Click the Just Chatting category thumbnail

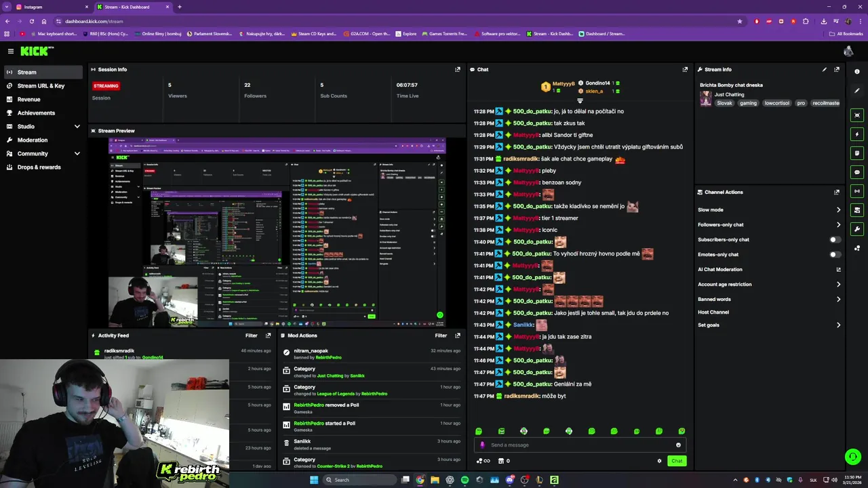click(706, 99)
